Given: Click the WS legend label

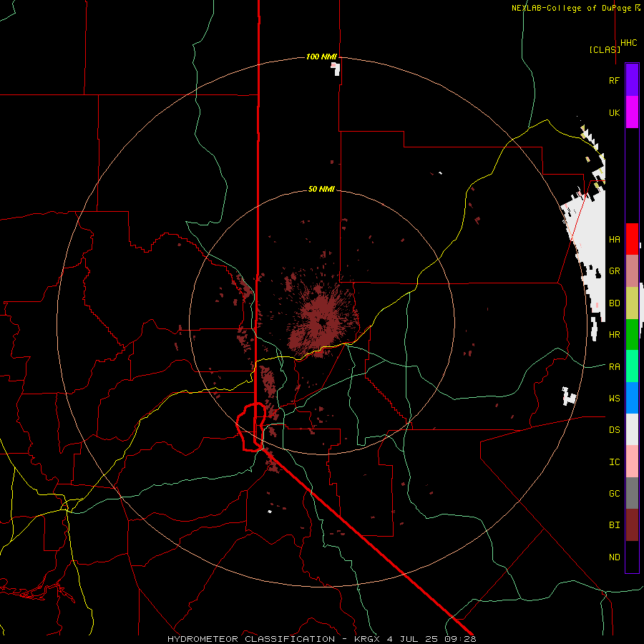Looking at the screenshot, I should [x=614, y=399].
